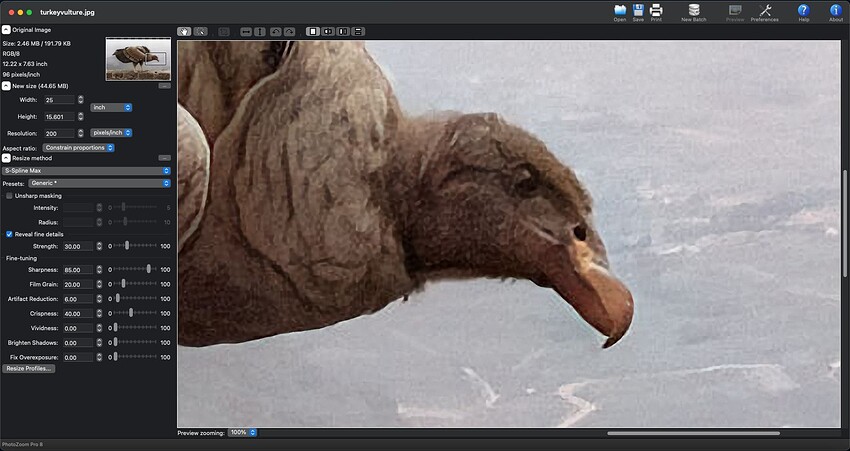This screenshot has width=850, height=451.
Task: Switch to horizontal split preview
Action: [358, 31]
